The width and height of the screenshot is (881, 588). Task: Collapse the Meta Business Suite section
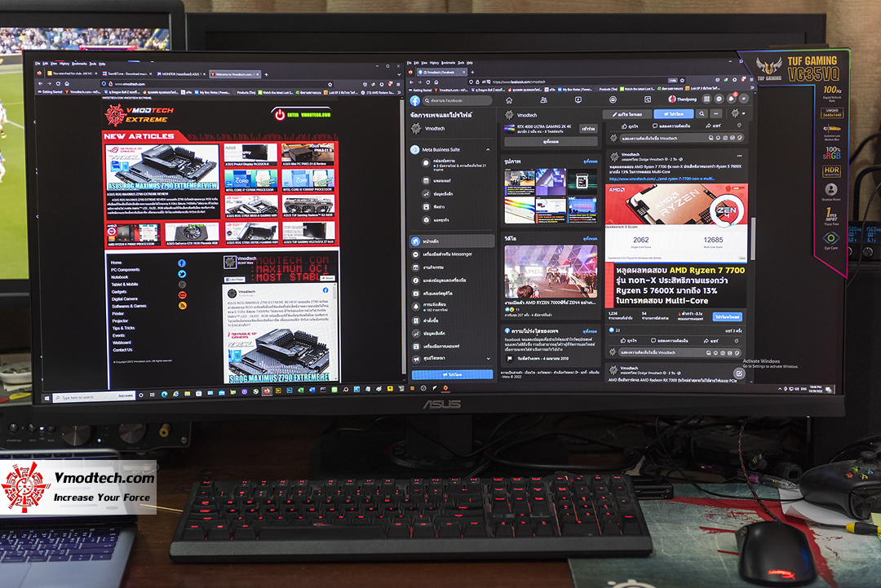click(488, 149)
